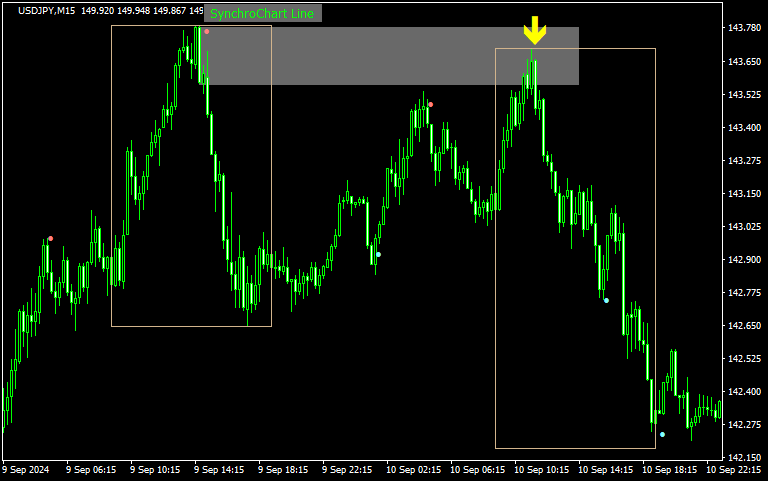Click the USDJPY,M15 chart title text
768x481 pixels.
[x=44, y=10]
